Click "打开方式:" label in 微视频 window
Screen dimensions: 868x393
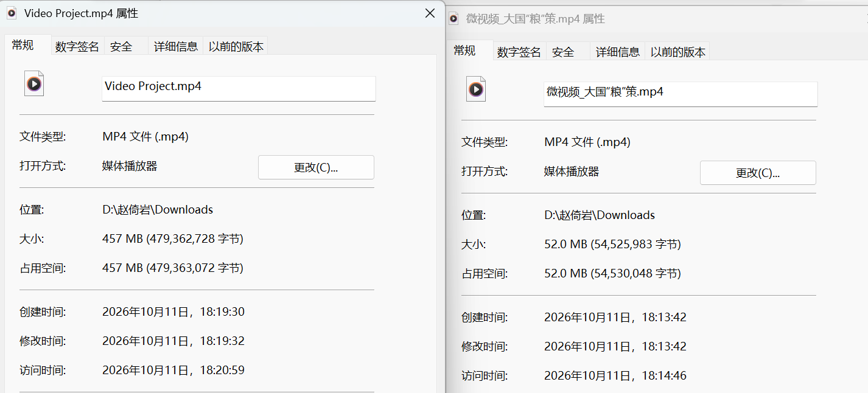[x=485, y=172]
